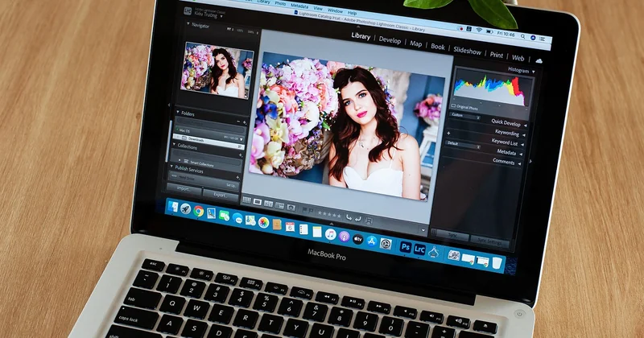
Task: Switch to the Slideshow module
Action: pyautogui.click(x=467, y=51)
